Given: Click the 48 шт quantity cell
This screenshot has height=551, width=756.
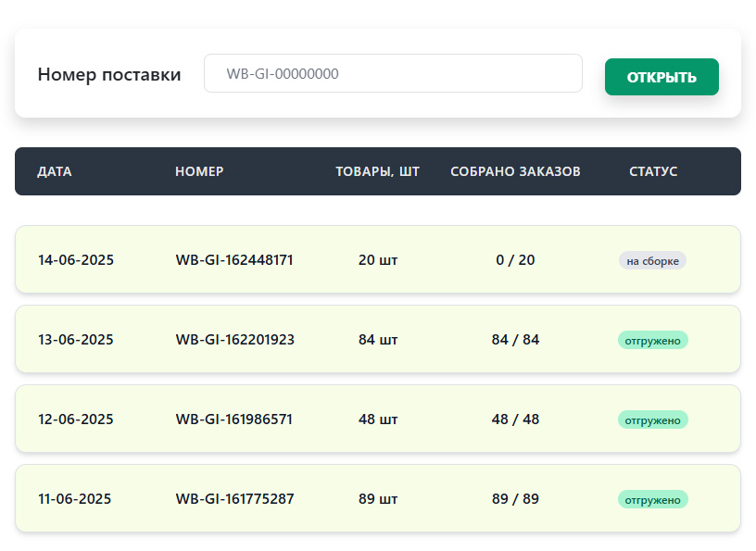Looking at the screenshot, I should pos(378,419).
